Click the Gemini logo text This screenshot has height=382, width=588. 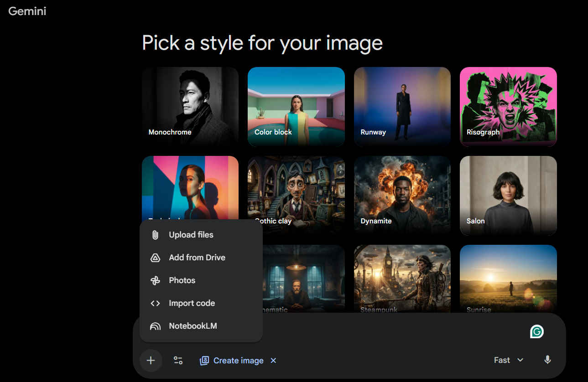point(27,11)
